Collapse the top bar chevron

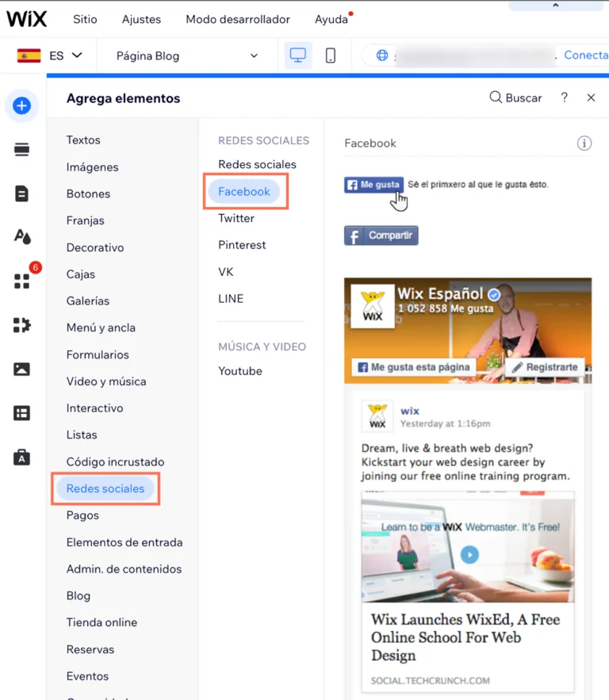click(555, 6)
